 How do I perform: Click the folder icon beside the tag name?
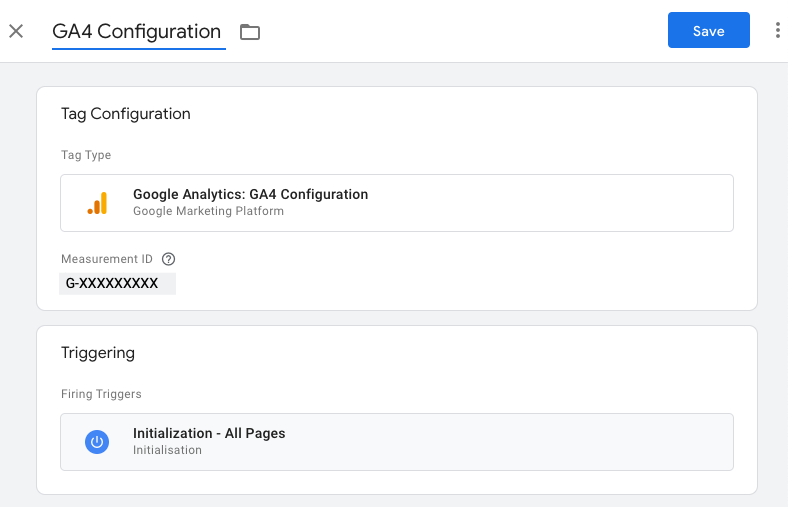coord(250,32)
